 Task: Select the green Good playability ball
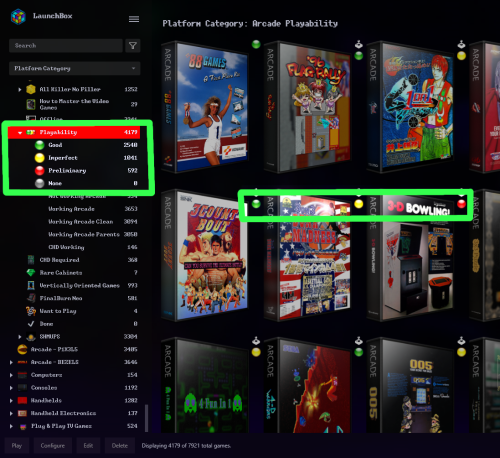[x=40, y=145]
